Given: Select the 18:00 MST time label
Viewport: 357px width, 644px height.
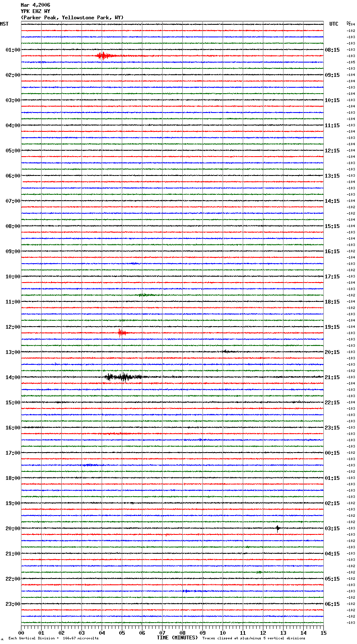Looking at the screenshot, I should (x=13, y=478).
